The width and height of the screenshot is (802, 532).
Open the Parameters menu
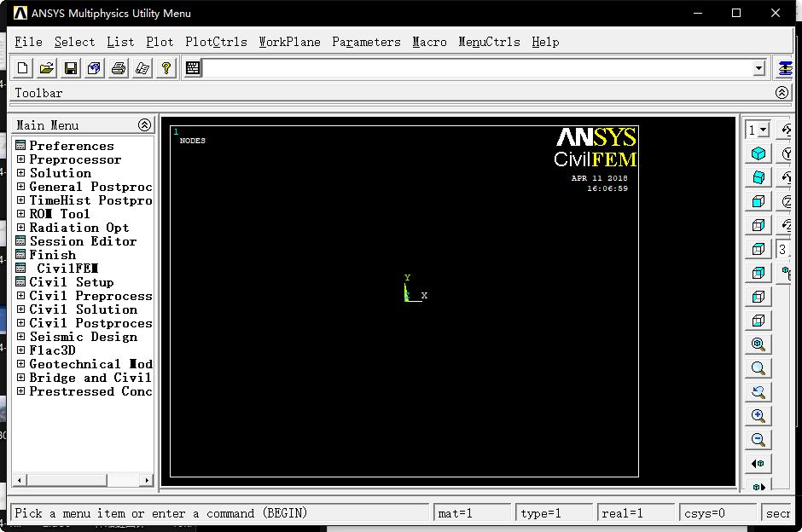(x=366, y=42)
